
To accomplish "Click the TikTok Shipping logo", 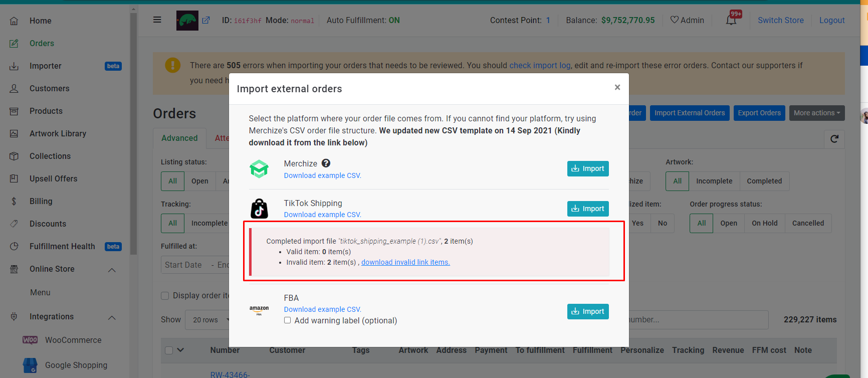I will pyautogui.click(x=259, y=209).
